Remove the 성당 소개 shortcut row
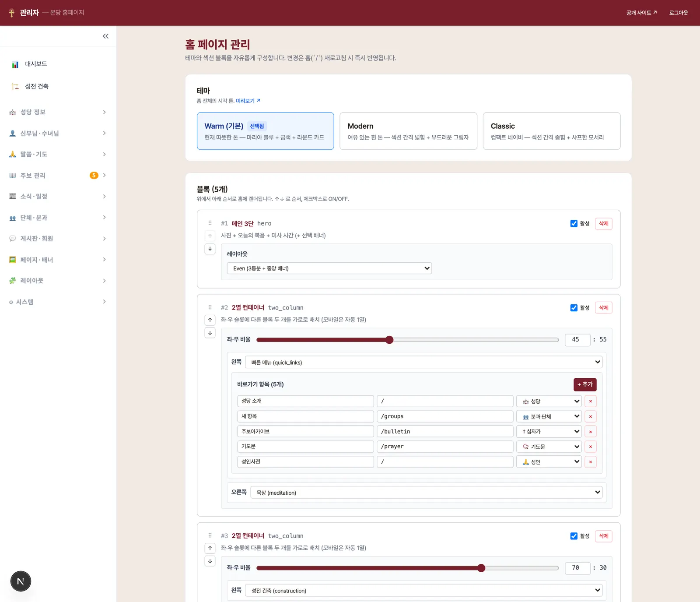 coord(591,401)
